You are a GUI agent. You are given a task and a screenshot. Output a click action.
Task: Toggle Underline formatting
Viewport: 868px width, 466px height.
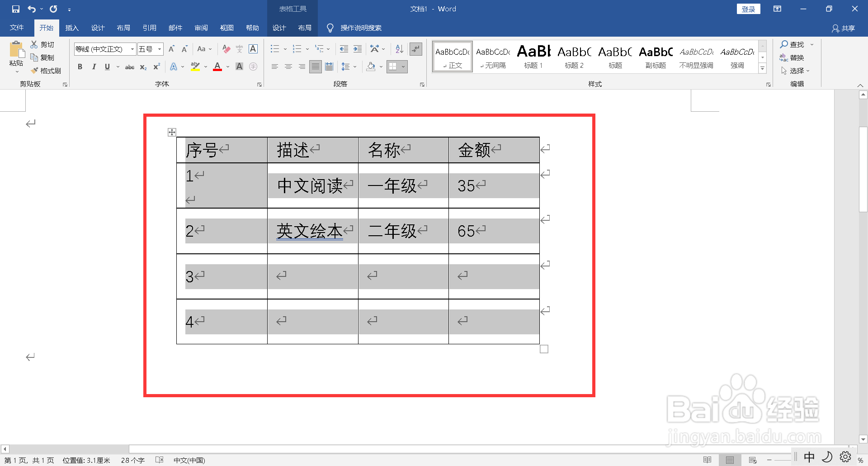click(x=107, y=67)
